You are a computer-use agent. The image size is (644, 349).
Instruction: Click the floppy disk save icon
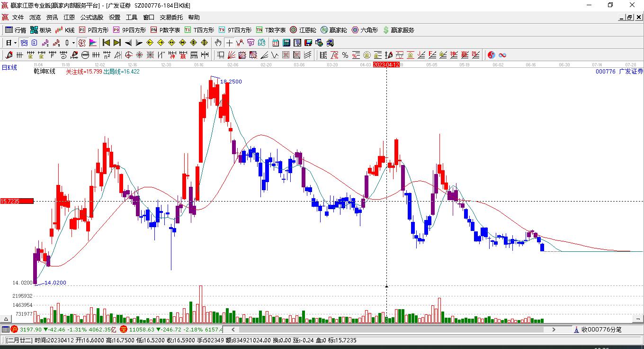click(308, 43)
